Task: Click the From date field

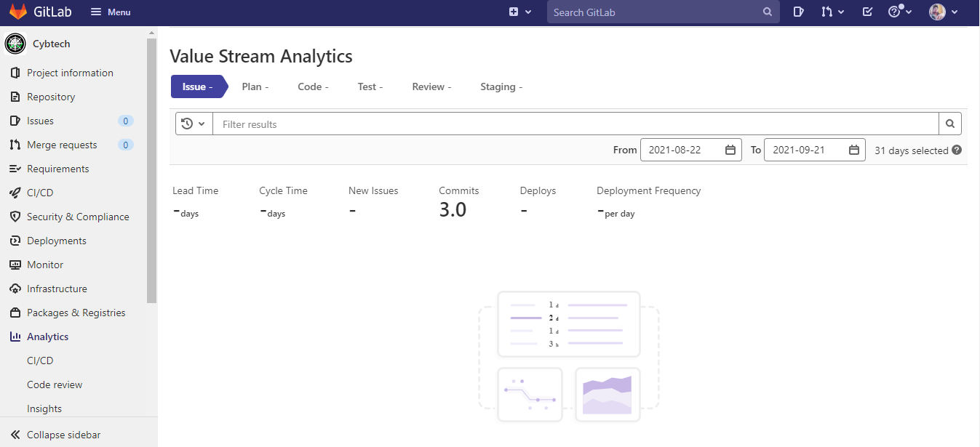Action: point(690,150)
